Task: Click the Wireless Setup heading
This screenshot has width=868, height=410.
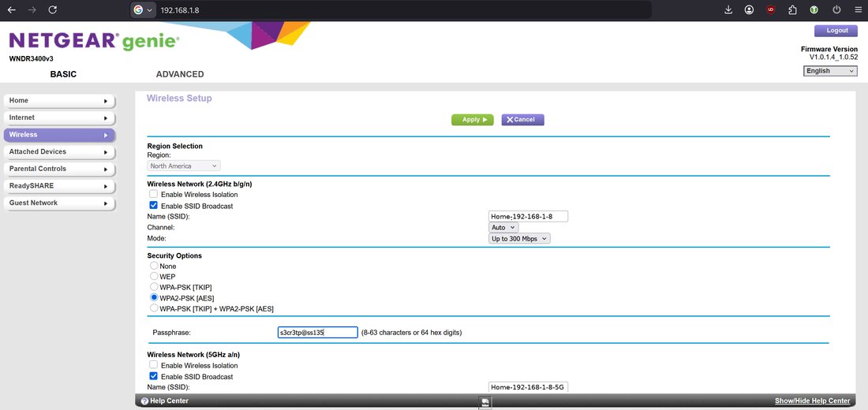Action: click(x=179, y=99)
